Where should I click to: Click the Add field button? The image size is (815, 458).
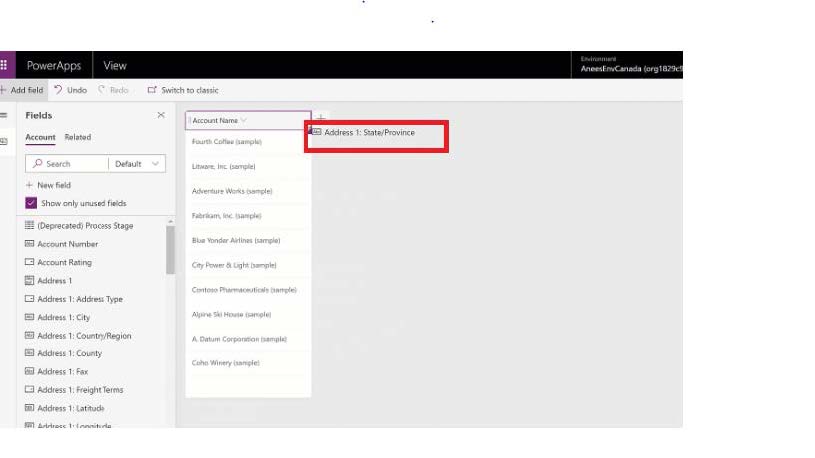coord(22,90)
